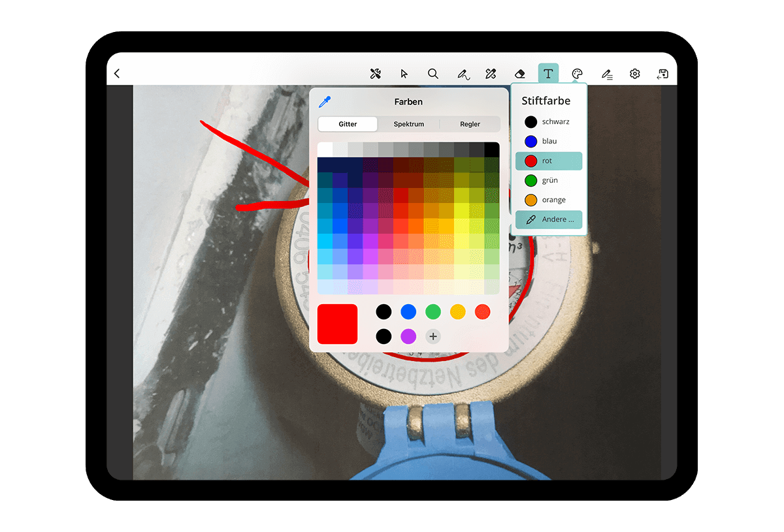Switch to the Regler tab

click(470, 124)
